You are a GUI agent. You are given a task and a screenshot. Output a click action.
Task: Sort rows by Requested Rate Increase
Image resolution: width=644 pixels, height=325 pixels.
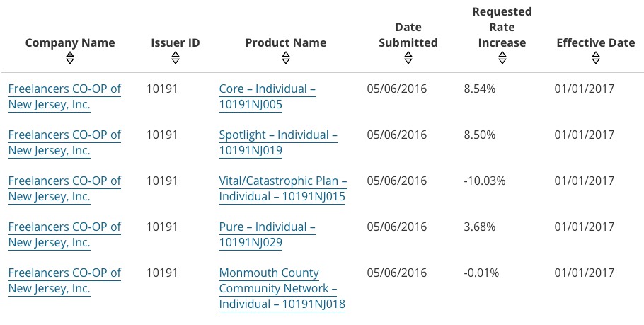(502, 59)
